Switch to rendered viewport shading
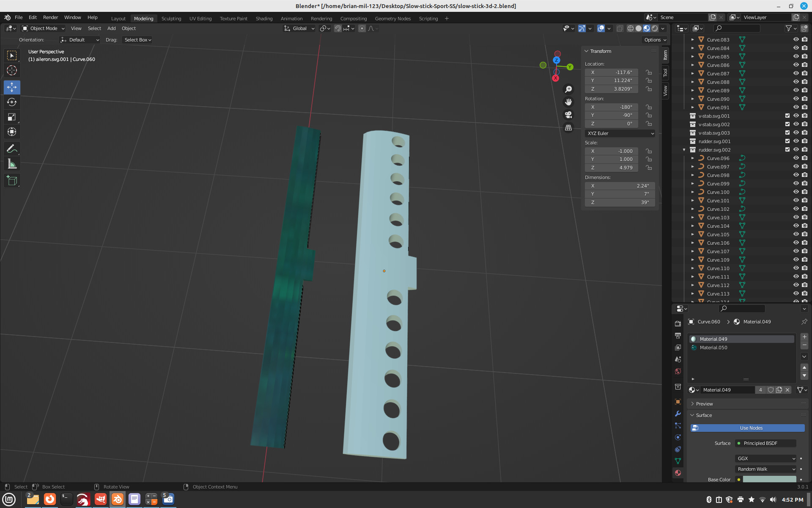The height and width of the screenshot is (508, 812). (655, 28)
